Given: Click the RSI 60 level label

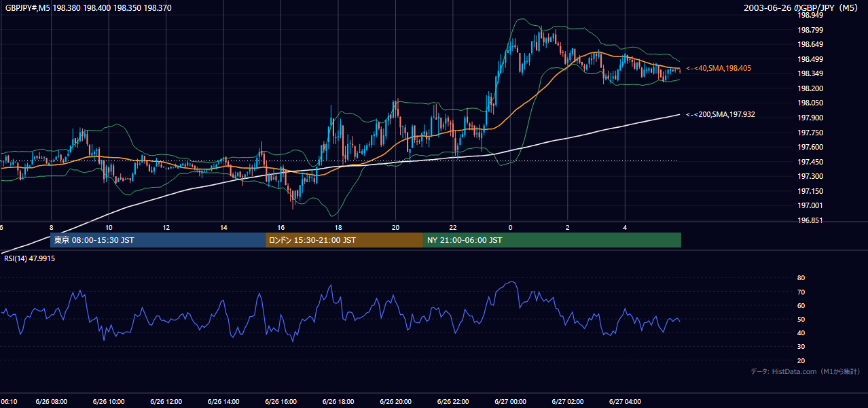Looking at the screenshot, I should point(801,305).
